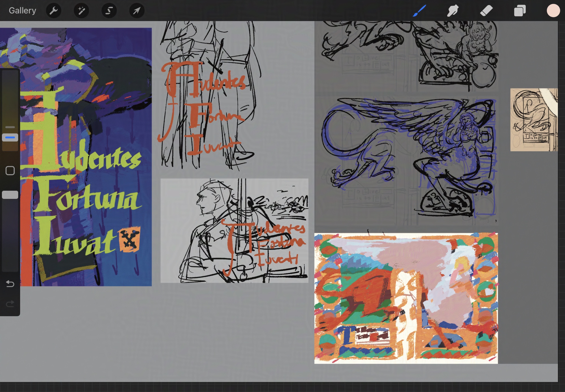Open the active color swatch circle

pos(553,11)
